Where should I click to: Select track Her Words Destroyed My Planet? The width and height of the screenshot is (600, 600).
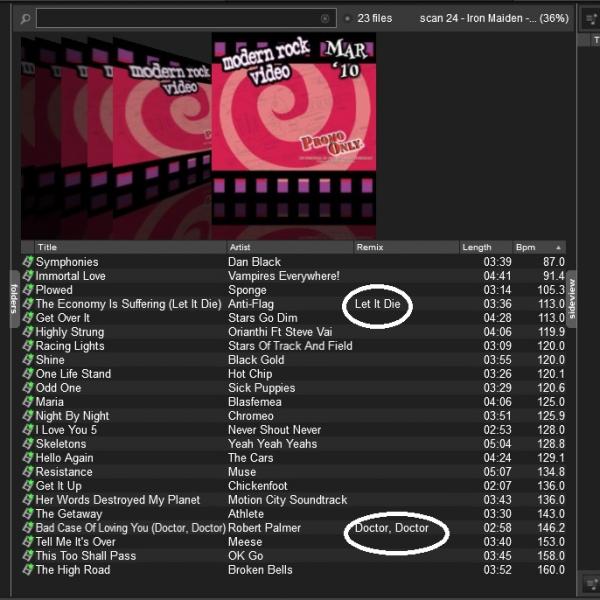point(117,500)
